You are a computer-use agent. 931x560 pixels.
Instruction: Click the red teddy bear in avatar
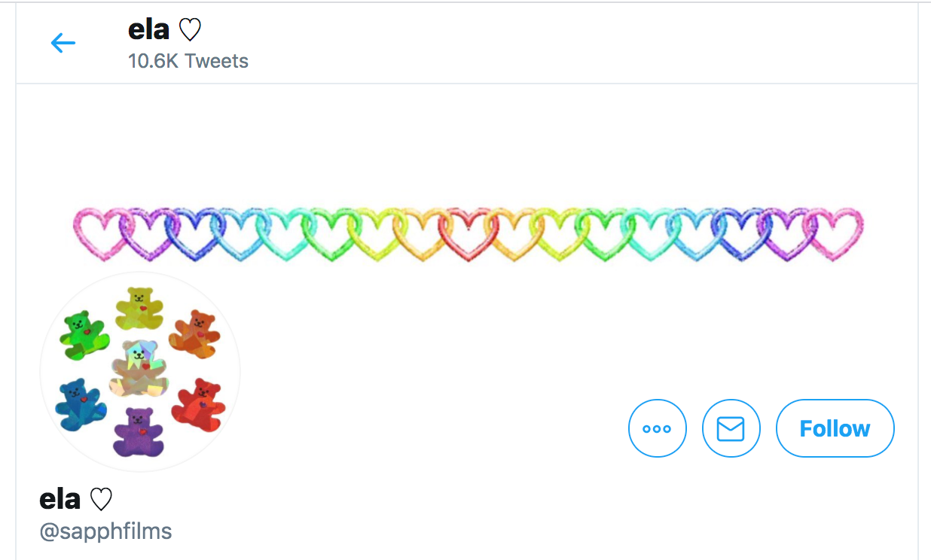(198, 402)
